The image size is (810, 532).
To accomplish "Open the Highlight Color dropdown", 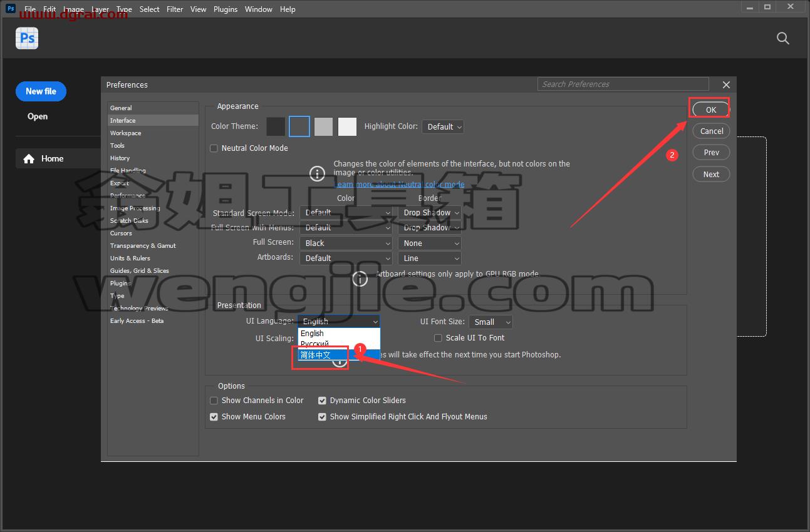I will click(x=442, y=126).
